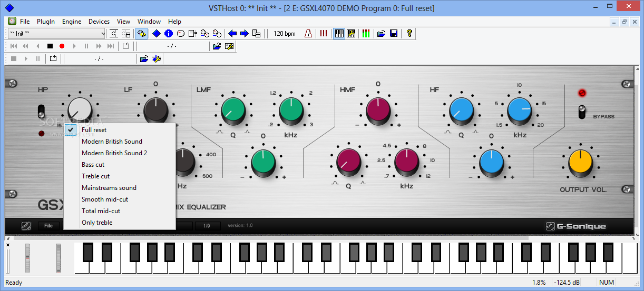Click the yellow OUTPUT VOL. knob
The width and height of the screenshot is (644, 291).
tap(580, 163)
